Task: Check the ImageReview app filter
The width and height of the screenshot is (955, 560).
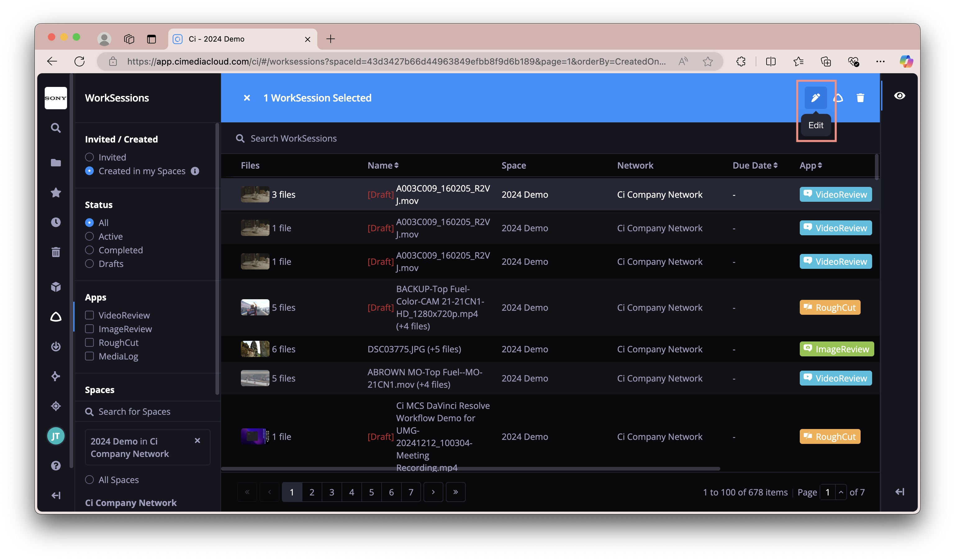Action: tap(89, 328)
